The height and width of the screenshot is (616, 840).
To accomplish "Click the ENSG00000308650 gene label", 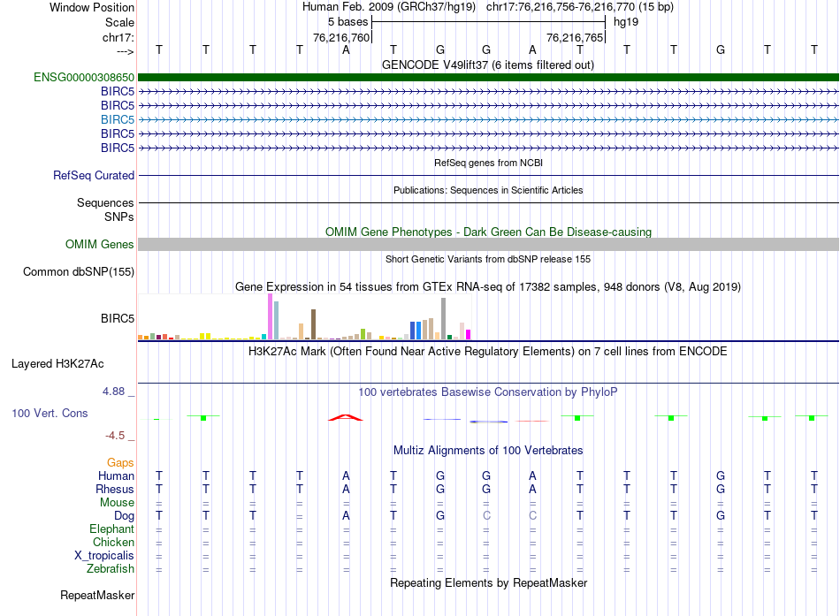I will pyautogui.click(x=84, y=77).
